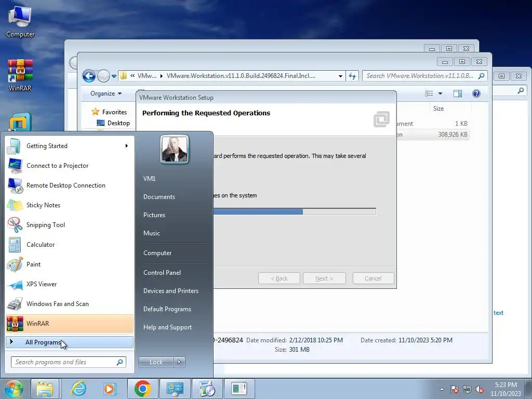532x399 pixels.
Task: Click the Action Center flag tray icon
Action: pyautogui.click(x=455, y=389)
